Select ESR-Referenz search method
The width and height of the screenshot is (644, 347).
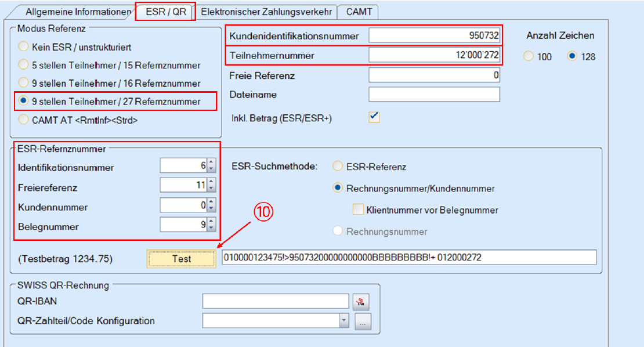369,167
